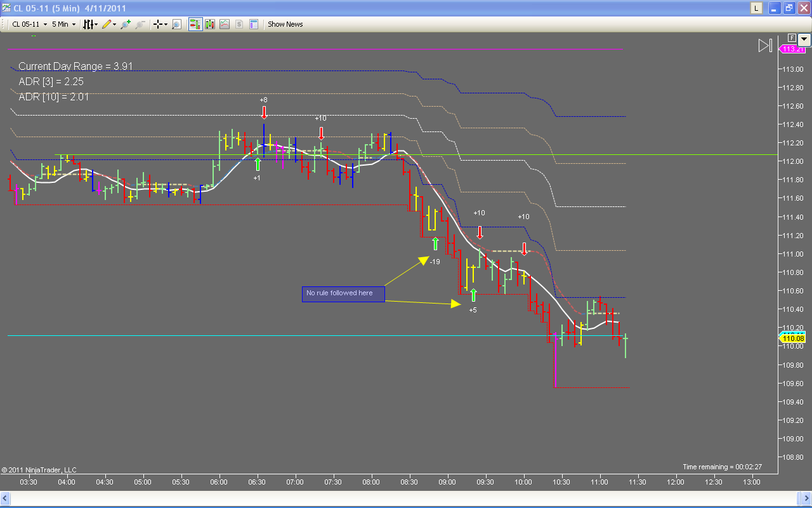Click the 13:00 time axis label
Screen dimensions: 812x508
(x=752, y=482)
